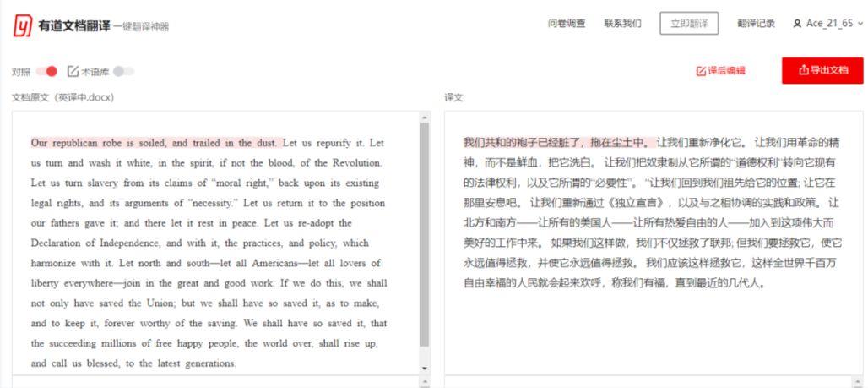Click the source panel scroll down arrow
The height and width of the screenshot is (388, 868).
point(425,369)
